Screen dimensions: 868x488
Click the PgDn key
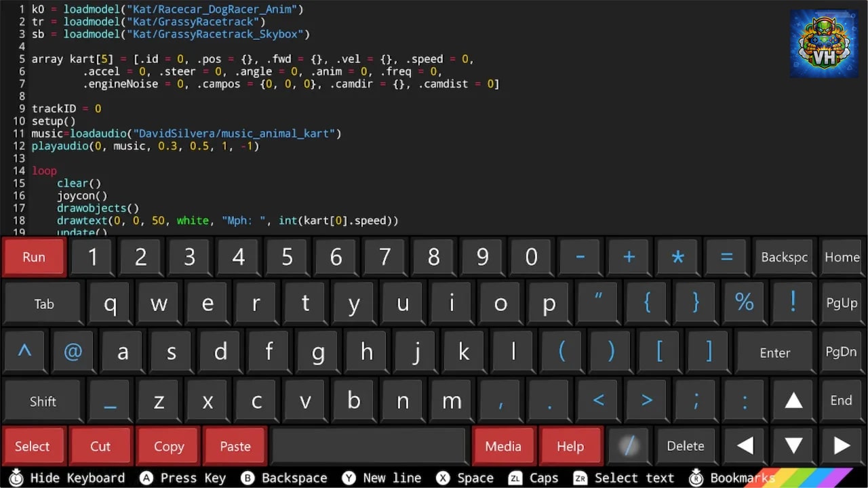(x=842, y=352)
